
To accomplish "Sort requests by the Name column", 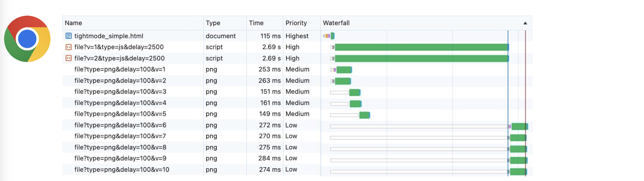I will [74, 23].
